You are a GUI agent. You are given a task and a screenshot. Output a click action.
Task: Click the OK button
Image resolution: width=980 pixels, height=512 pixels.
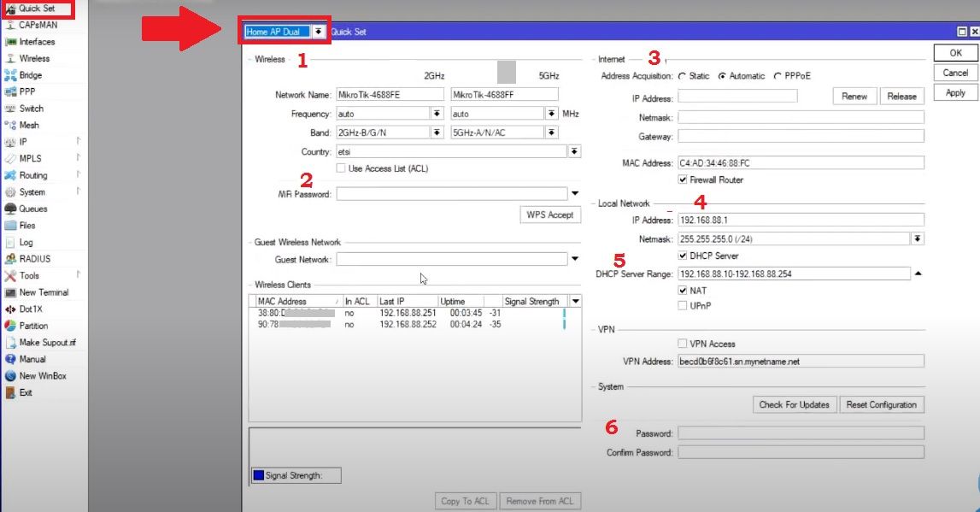(x=955, y=53)
